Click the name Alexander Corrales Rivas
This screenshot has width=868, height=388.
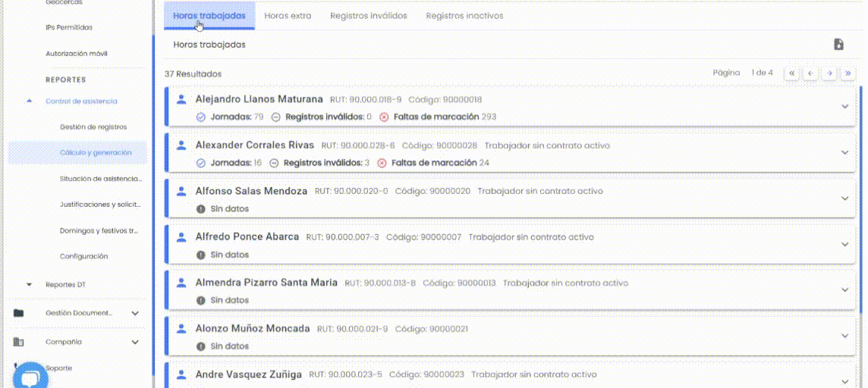pyautogui.click(x=255, y=145)
